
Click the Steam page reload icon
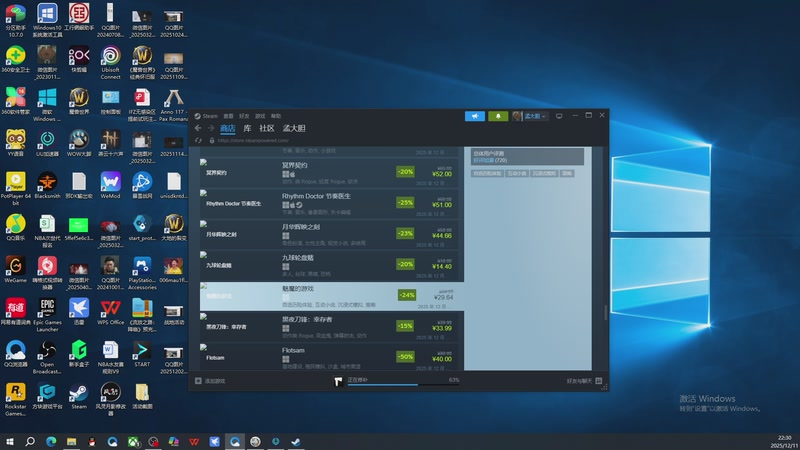198,140
